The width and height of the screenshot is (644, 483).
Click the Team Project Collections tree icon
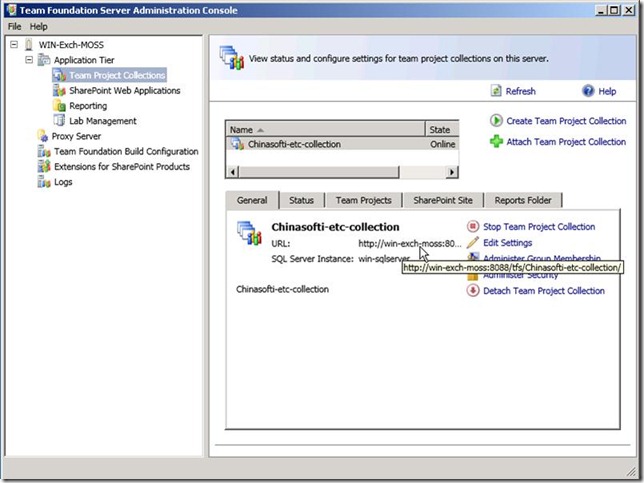click(60, 75)
